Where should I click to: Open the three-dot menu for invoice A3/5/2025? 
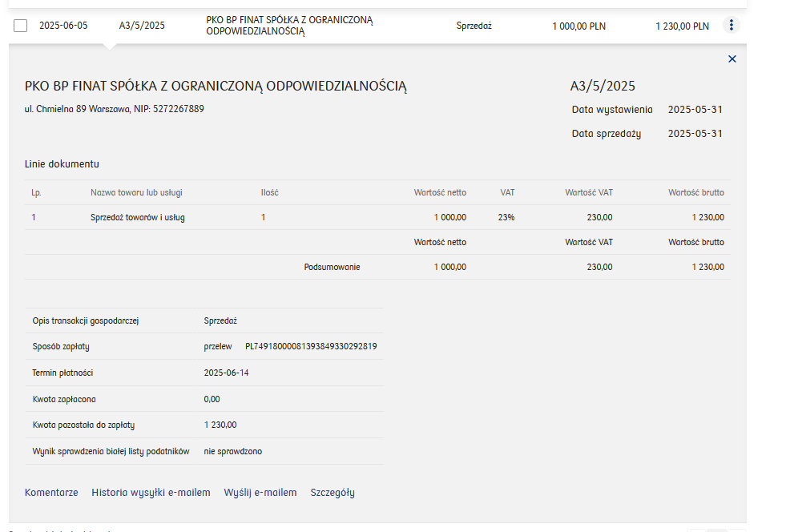point(731,25)
